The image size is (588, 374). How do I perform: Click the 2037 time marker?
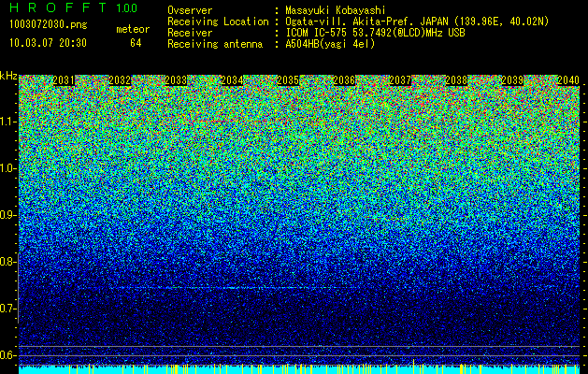coord(400,80)
